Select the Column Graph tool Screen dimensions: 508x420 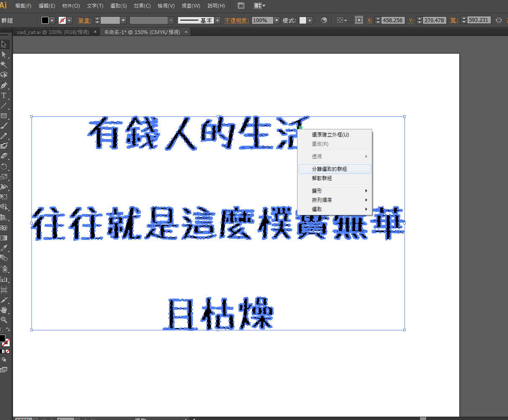pyautogui.click(x=4, y=279)
